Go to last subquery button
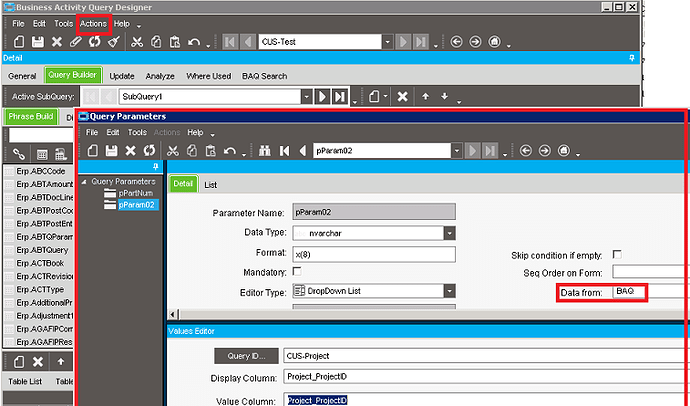The height and width of the screenshot is (406, 690). click(x=340, y=96)
